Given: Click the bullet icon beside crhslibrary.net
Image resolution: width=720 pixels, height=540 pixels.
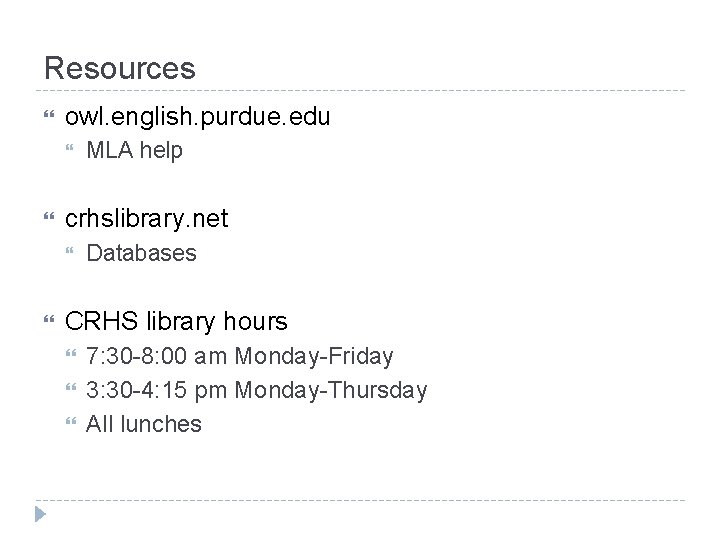Looking at the screenshot, I should (50, 219).
